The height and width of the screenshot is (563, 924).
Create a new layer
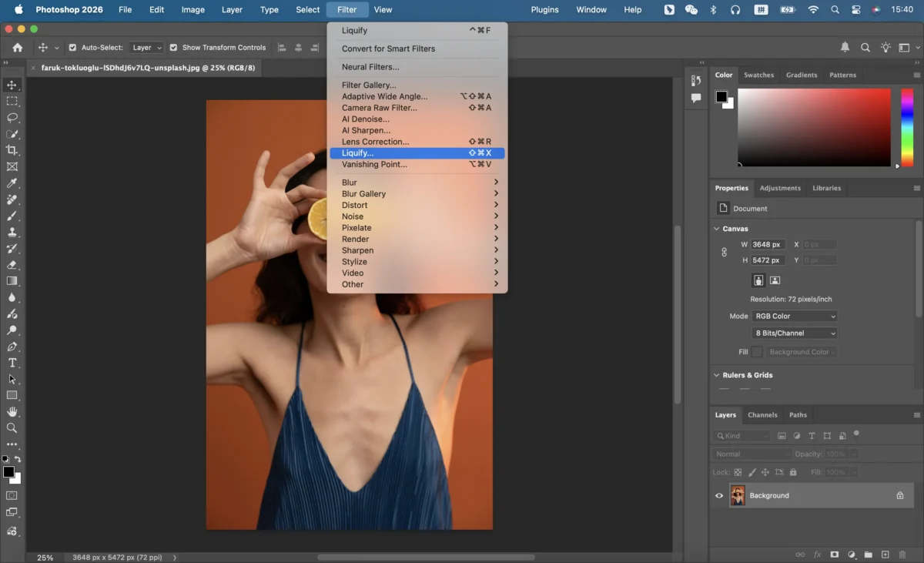click(x=885, y=554)
